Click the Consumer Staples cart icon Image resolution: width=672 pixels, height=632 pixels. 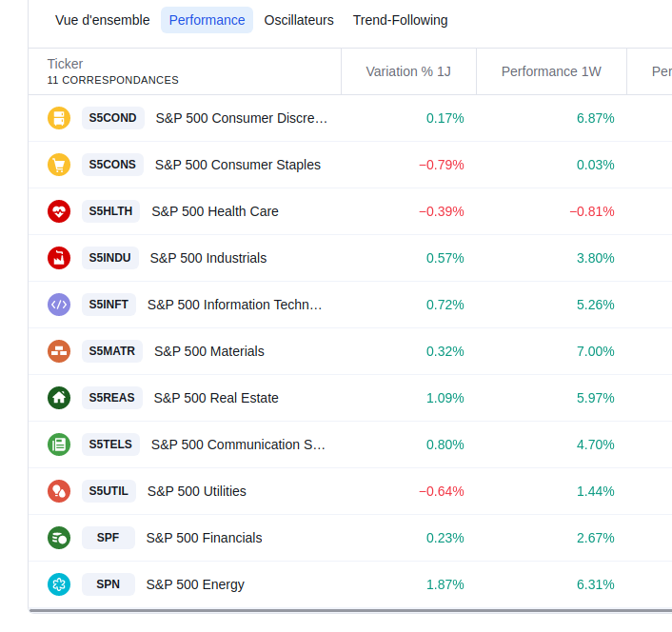point(59,165)
